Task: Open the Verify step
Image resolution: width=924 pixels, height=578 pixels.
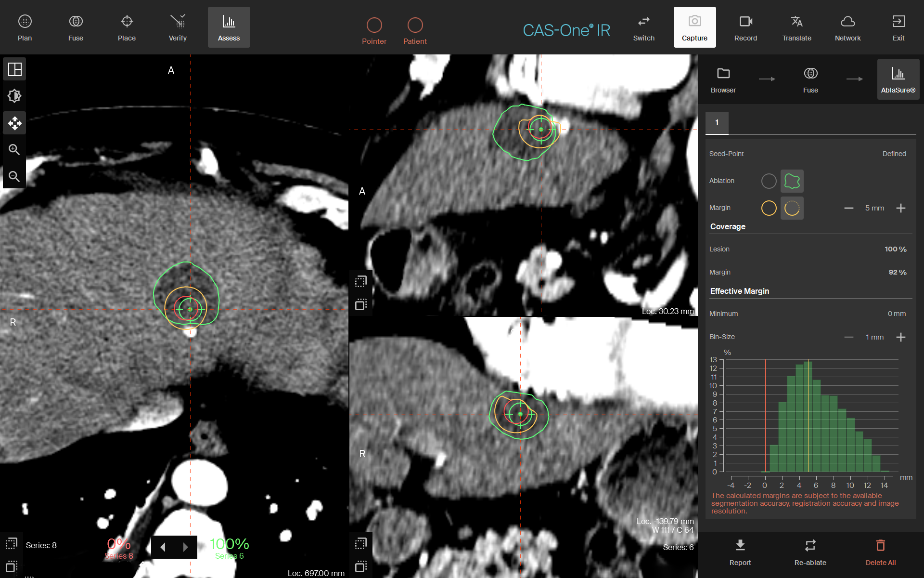Action: click(x=178, y=27)
